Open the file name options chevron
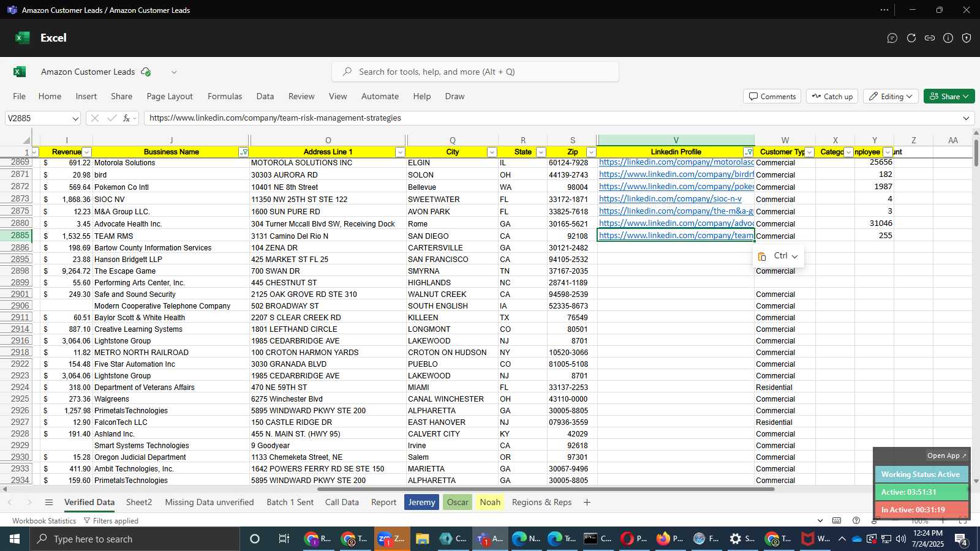The width and height of the screenshot is (980, 551). tap(174, 72)
